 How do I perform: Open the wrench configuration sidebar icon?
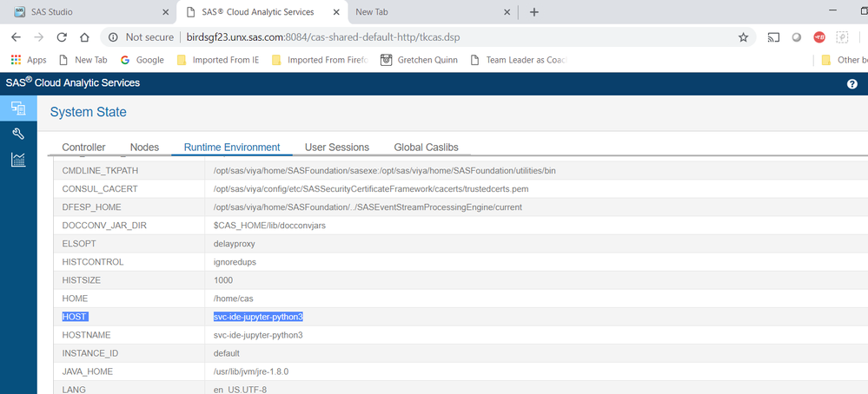[x=17, y=134]
